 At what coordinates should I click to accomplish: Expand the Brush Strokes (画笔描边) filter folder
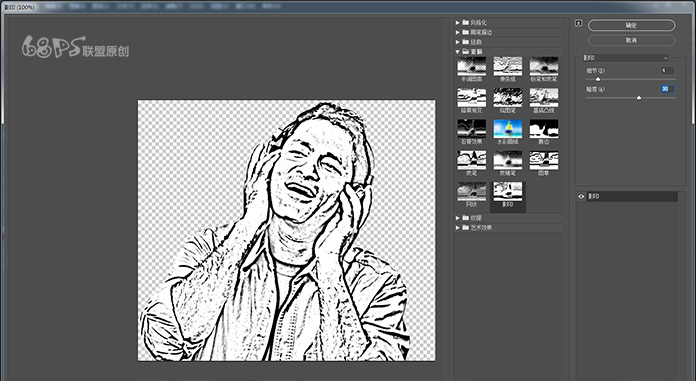click(458, 32)
